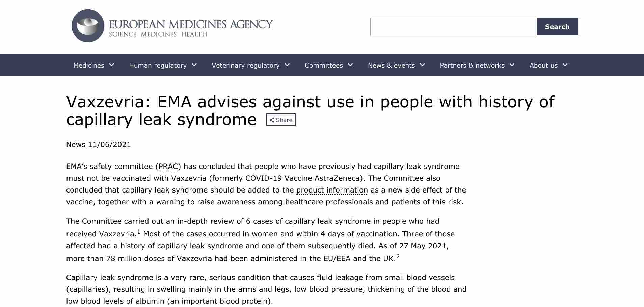Click the Search button
Viewport: 644px width, 307px height.
click(x=557, y=27)
